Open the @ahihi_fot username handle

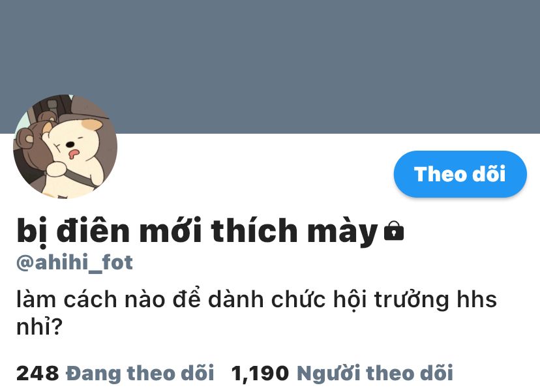[74, 263]
